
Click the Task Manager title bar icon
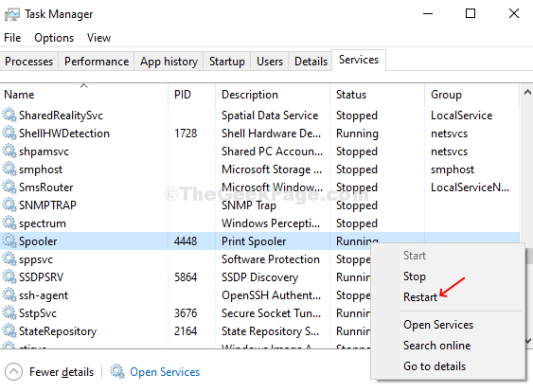point(12,14)
